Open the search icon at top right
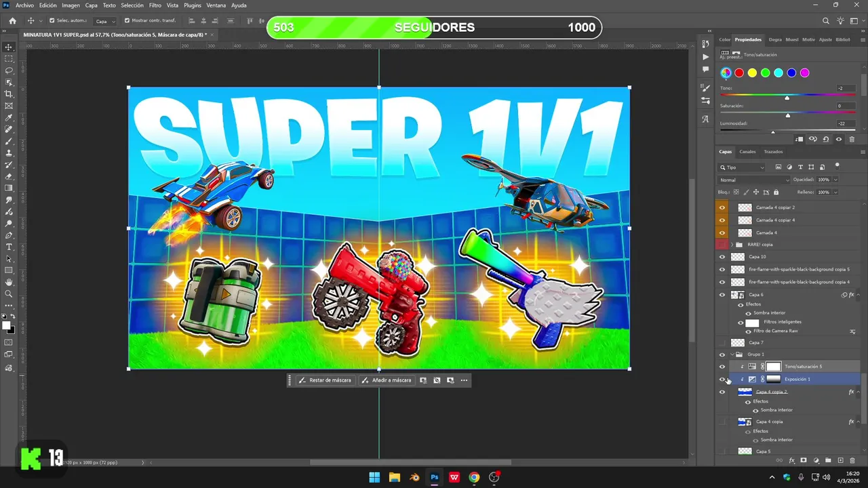The image size is (868, 488). [826, 21]
